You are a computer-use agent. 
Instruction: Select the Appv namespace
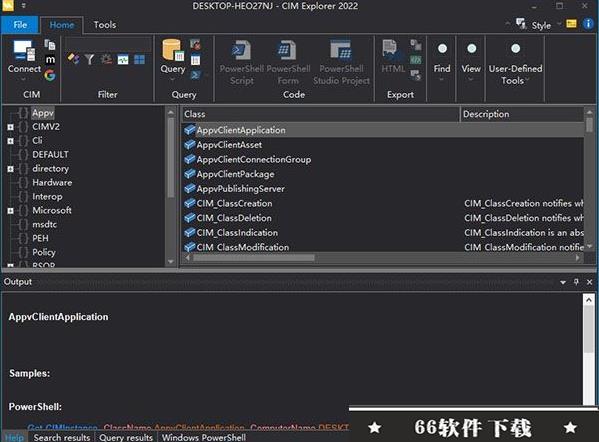[x=43, y=113]
